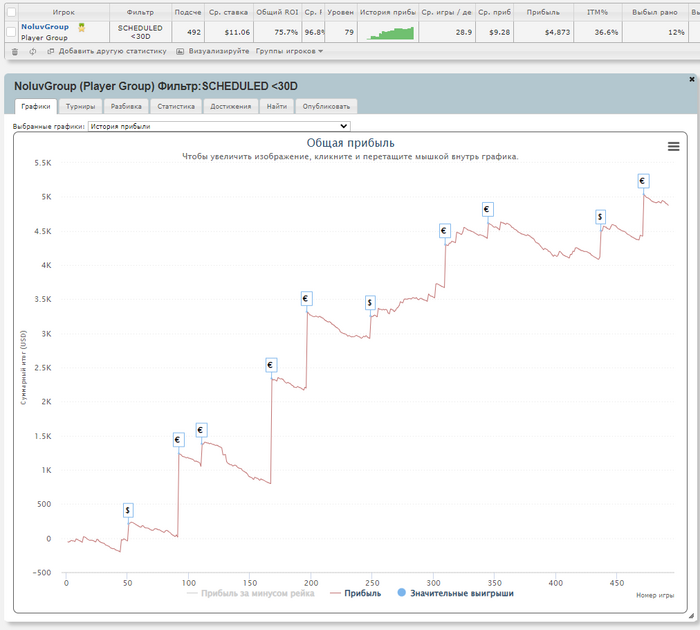Image resolution: width=700 pixels, height=630 pixels.
Task: Click the $9.28 average profit cell
Action: tap(495, 32)
